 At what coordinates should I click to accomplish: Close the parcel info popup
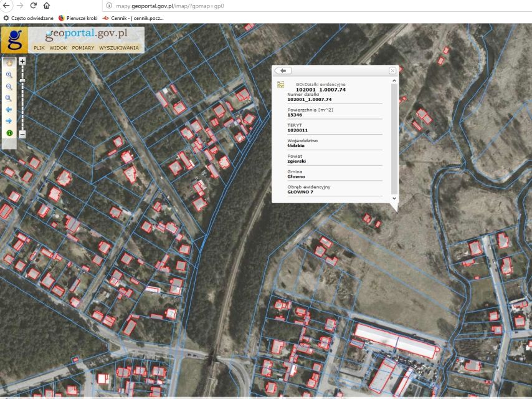(392, 70)
